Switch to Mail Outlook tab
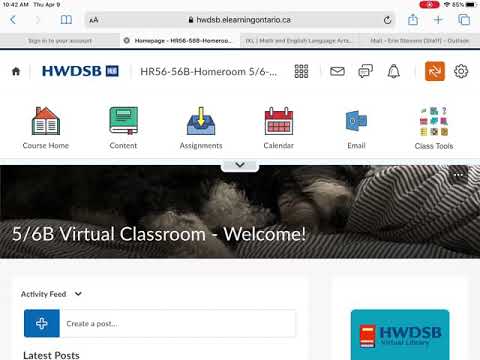This screenshot has height=360, width=480. 419,41
